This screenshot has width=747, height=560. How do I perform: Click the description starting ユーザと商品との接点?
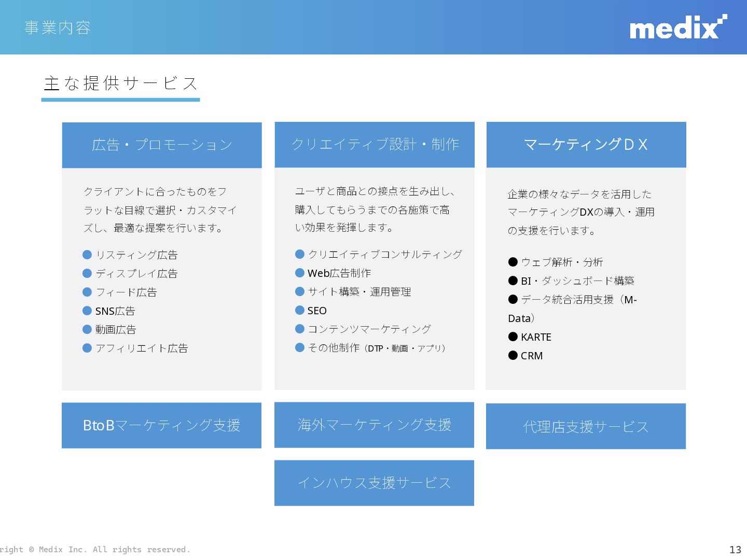375,209
